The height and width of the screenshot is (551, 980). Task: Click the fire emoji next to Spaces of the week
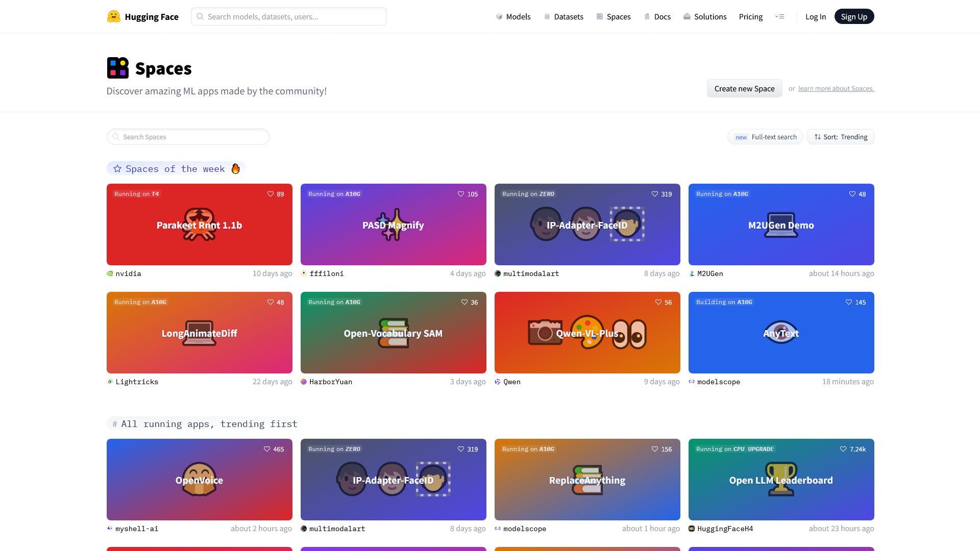point(235,168)
